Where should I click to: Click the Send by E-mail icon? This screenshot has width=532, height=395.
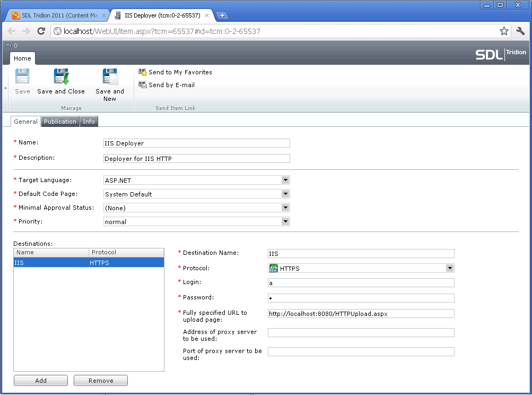pos(143,85)
